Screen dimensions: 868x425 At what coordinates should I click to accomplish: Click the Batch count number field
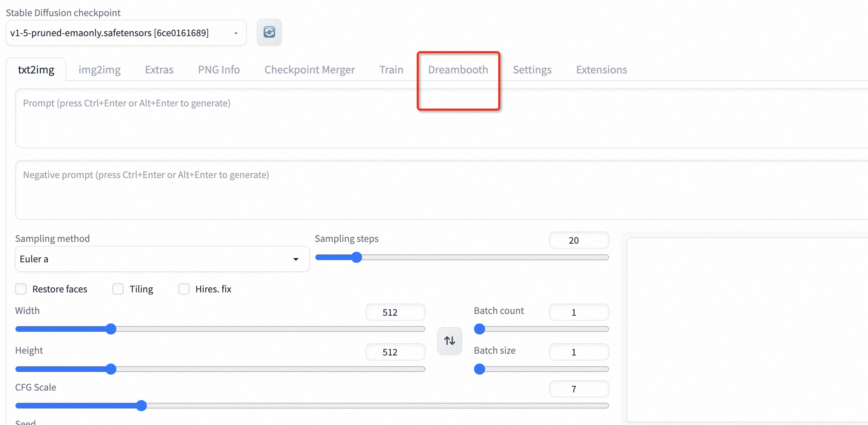pyautogui.click(x=579, y=312)
